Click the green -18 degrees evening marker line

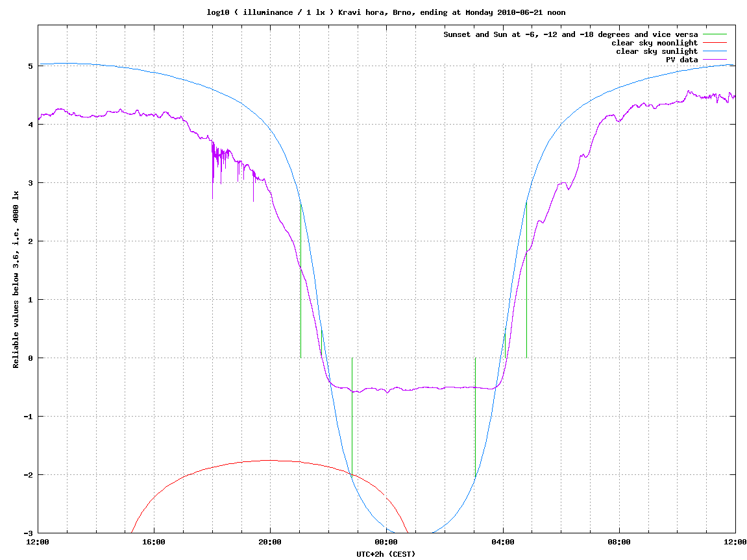[x=352, y=417]
